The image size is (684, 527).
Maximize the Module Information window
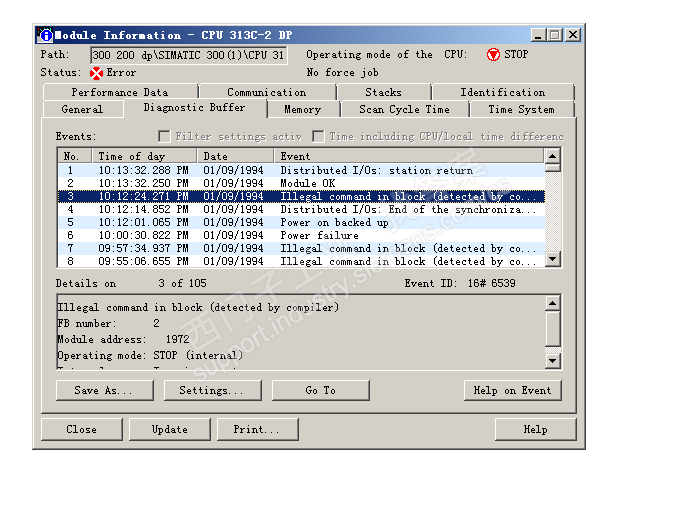tap(555, 35)
